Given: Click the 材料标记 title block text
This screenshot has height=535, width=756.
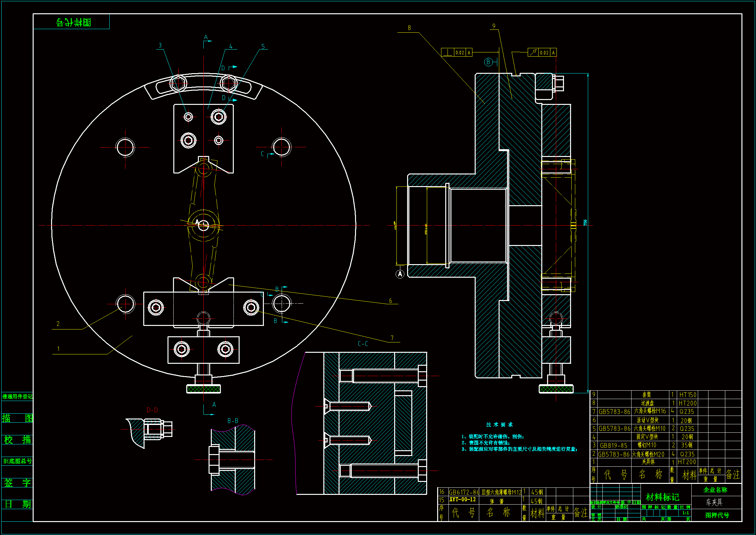Looking at the screenshot, I should (x=662, y=497).
